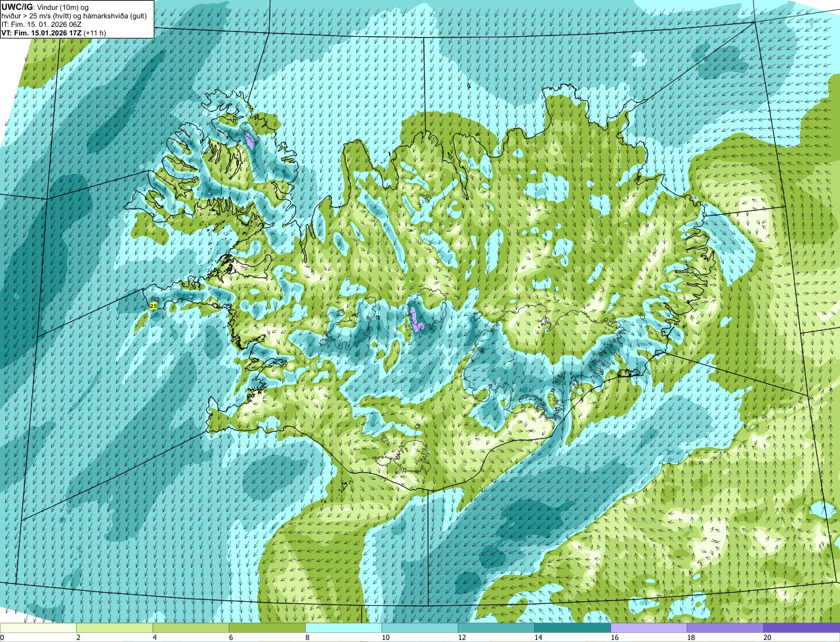
Task: Click the 16–18 m/s lavender legend swatch
Action: [649, 628]
